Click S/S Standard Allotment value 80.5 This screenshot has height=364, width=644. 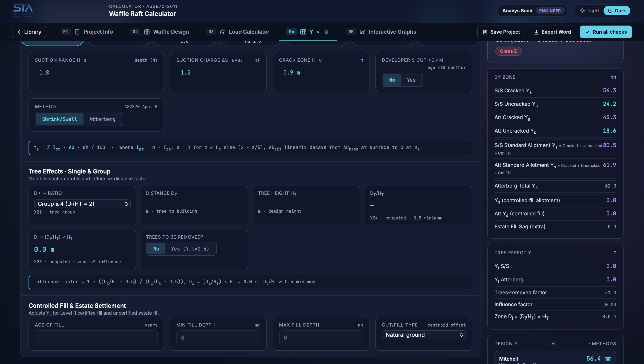[609, 145]
